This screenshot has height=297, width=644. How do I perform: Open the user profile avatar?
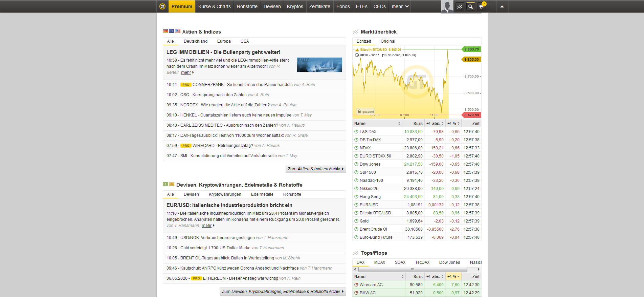(447, 6)
